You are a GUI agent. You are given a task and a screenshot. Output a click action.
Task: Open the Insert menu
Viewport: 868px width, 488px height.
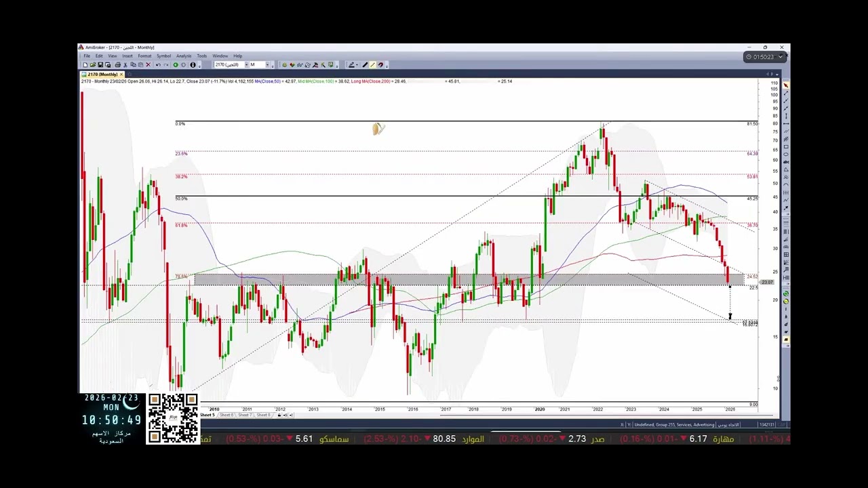(127, 56)
